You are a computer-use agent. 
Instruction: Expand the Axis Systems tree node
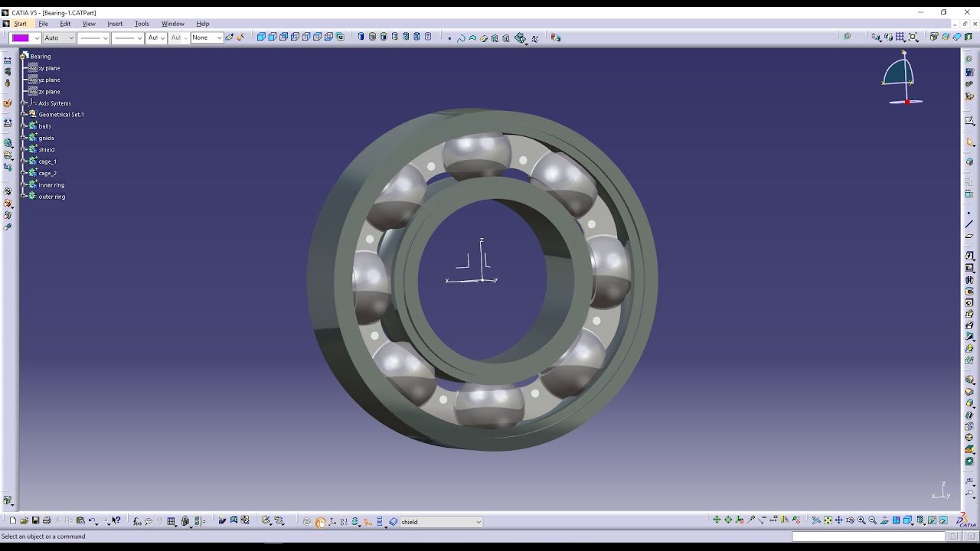click(x=24, y=103)
